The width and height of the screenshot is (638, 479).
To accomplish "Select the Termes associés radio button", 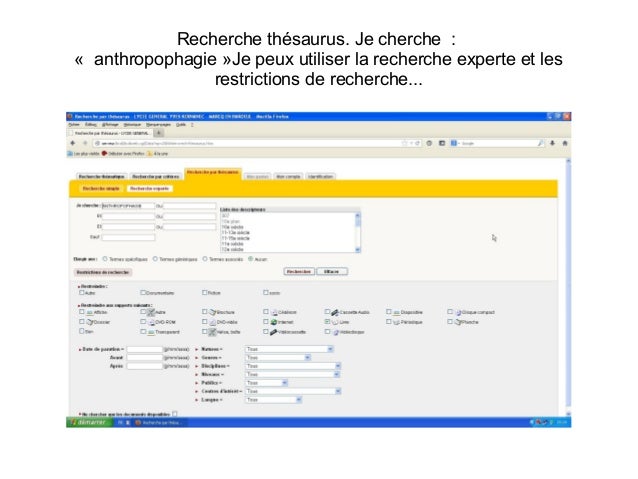I will tap(205, 259).
